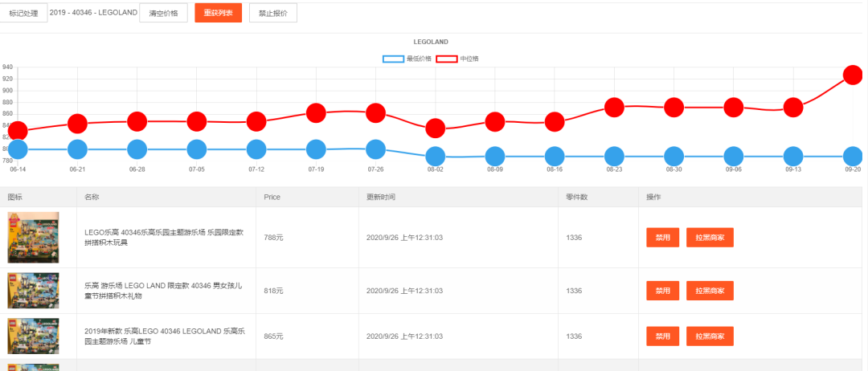
Task: Select blue lowest-price point at 08-16
Action: click(x=555, y=157)
